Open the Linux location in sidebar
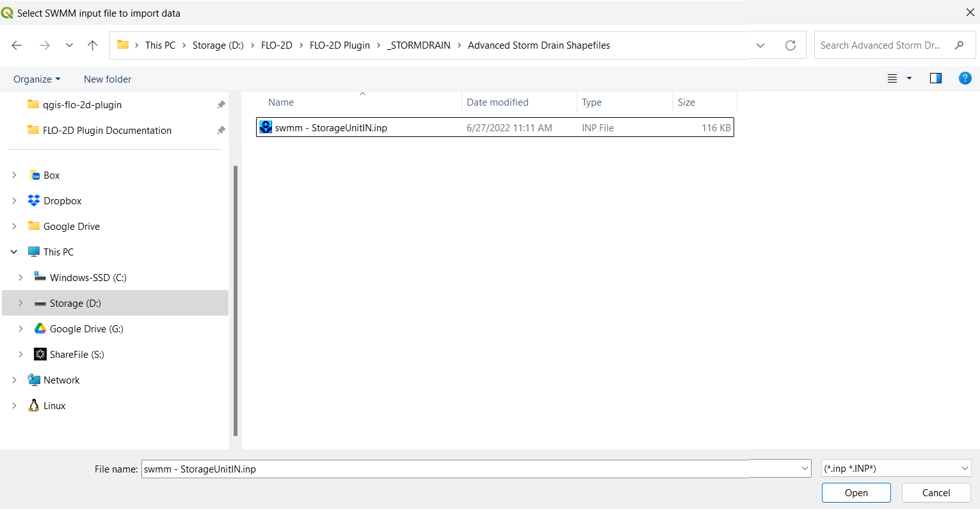 coord(54,406)
